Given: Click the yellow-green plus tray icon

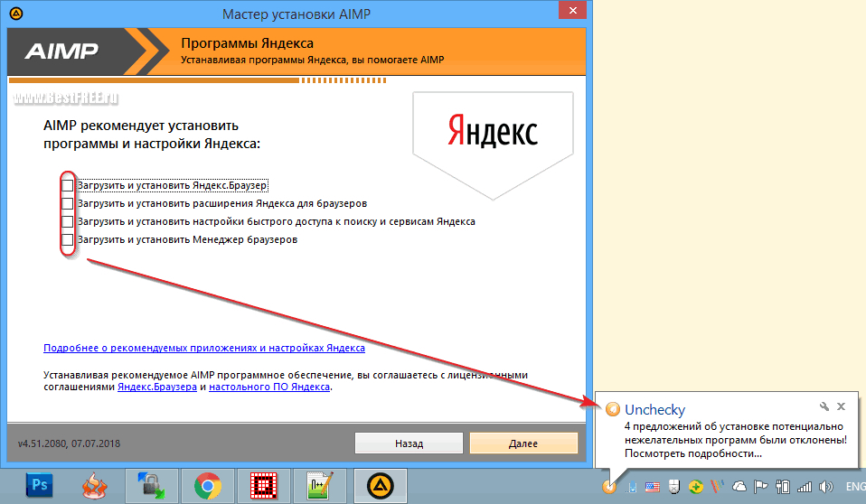Looking at the screenshot, I should tap(696, 487).
